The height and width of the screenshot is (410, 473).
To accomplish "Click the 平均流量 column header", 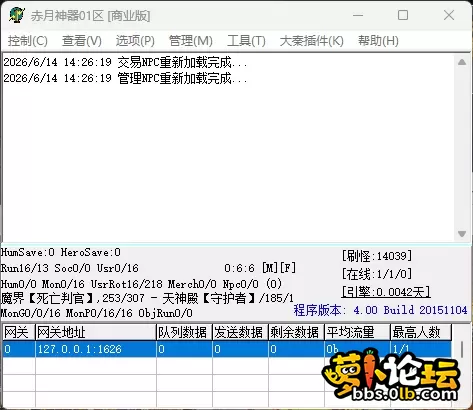I will [x=357, y=332].
